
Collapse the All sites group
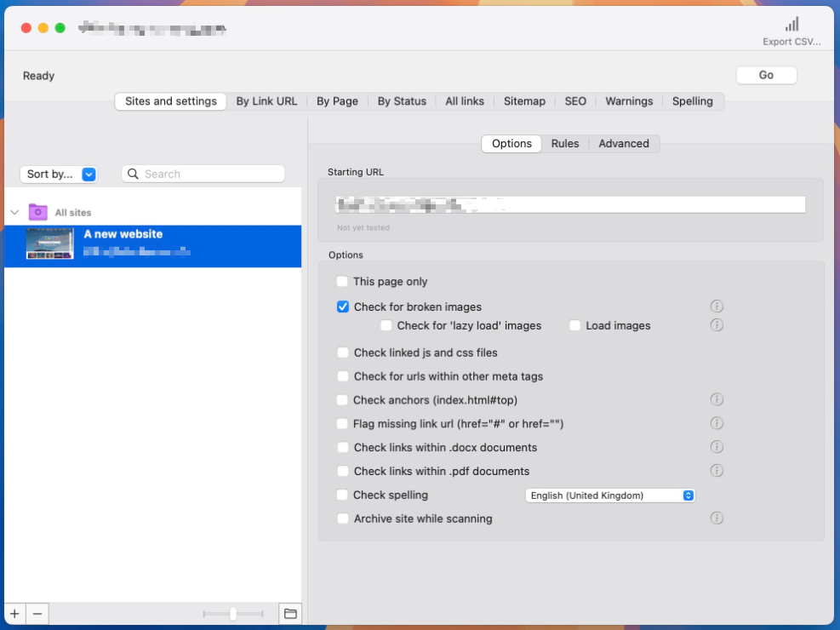tap(14, 213)
